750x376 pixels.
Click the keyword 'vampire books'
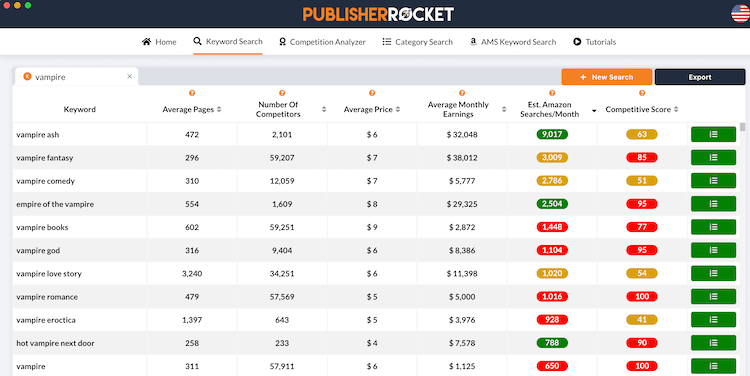42,227
